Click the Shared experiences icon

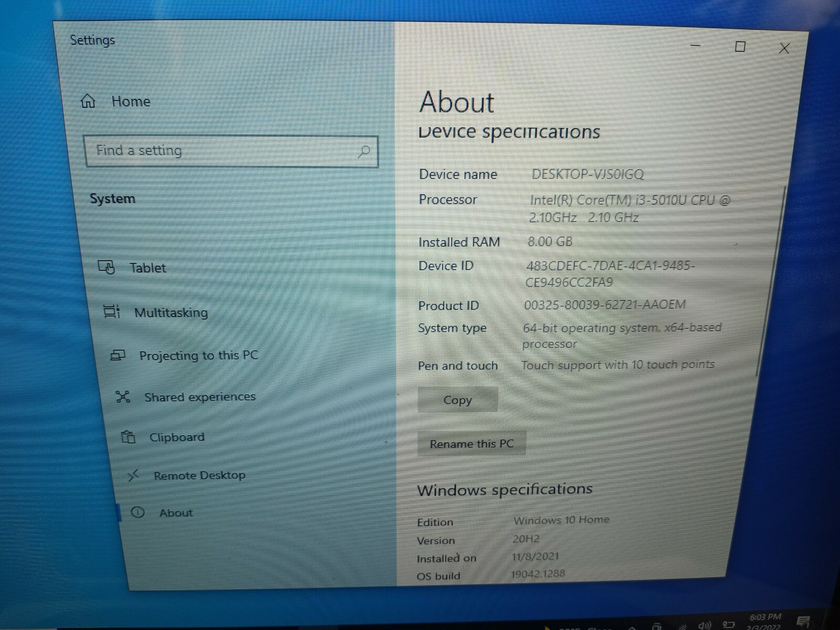click(x=123, y=397)
